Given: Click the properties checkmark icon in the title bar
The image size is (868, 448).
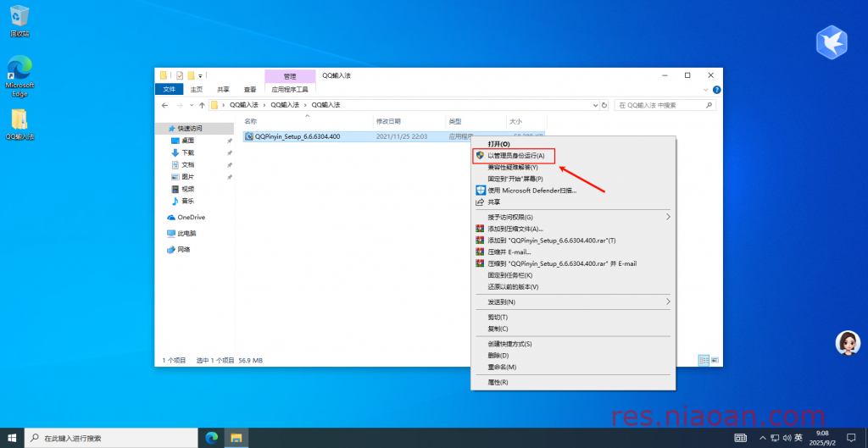Looking at the screenshot, I should pos(180,75).
